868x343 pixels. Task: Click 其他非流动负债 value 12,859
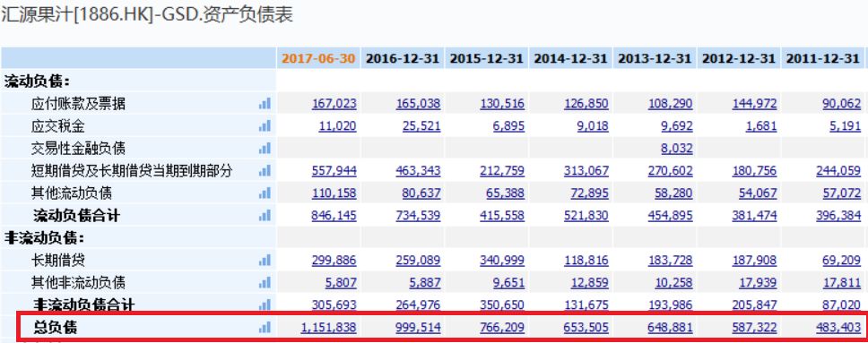(x=589, y=283)
